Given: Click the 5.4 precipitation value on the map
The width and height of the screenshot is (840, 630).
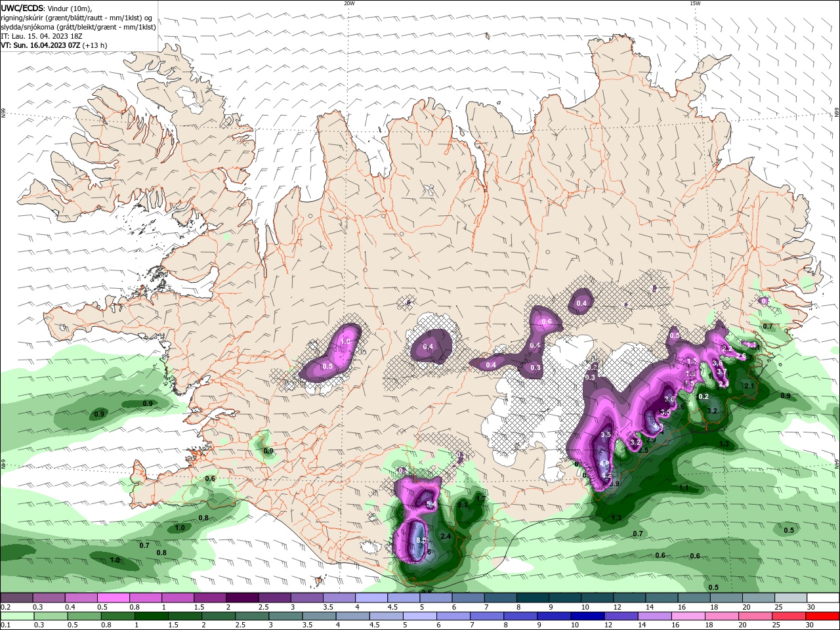Looking at the screenshot, I should (x=431, y=504).
